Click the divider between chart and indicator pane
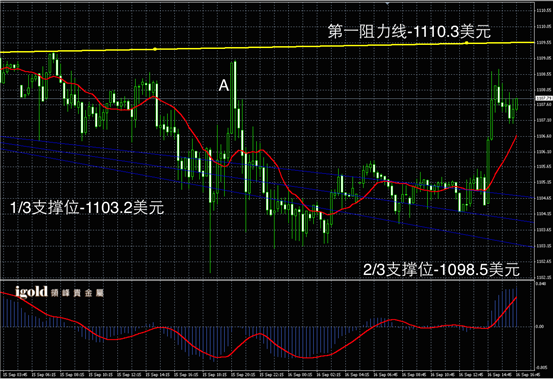Image resolution: width=553 pixels, height=379 pixels. 267,280
